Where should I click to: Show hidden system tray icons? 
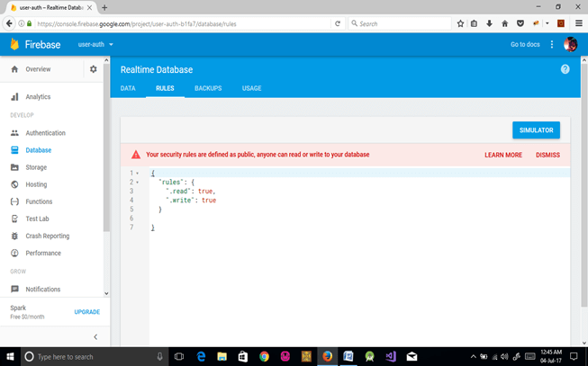[x=474, y=357]
